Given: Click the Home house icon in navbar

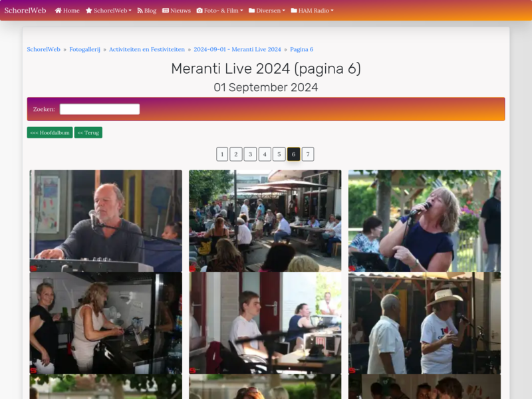Looking at the screenshot, I should [58, 11].
